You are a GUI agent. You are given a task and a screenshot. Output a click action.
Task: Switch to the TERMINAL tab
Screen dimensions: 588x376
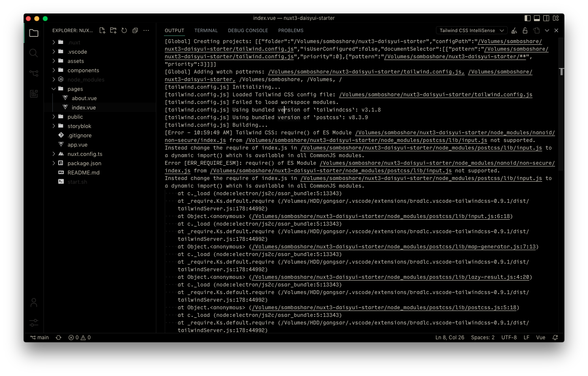206,30
